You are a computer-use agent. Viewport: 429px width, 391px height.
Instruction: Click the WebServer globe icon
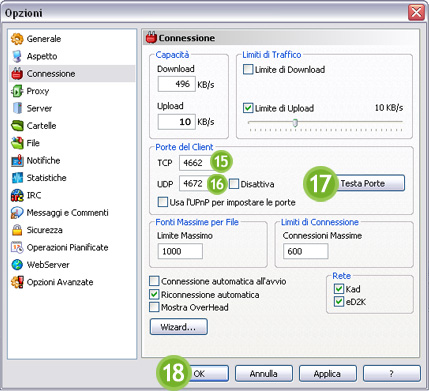pyautogui.click(x=17, y=265)
